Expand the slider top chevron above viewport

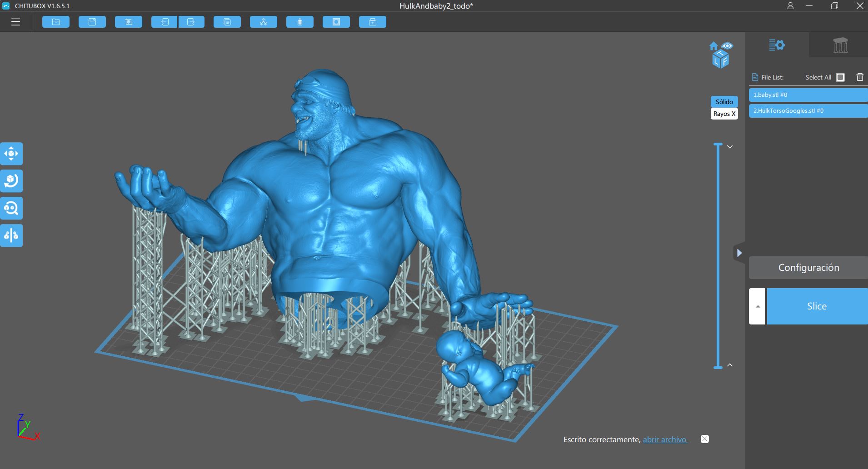click(x=729, y=146)
